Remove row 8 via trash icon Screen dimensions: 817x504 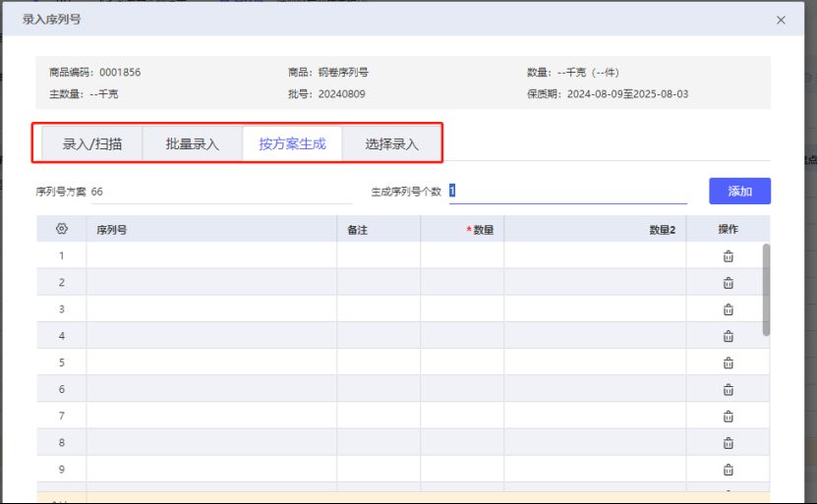pyautogui.click(x=728, y=443)
